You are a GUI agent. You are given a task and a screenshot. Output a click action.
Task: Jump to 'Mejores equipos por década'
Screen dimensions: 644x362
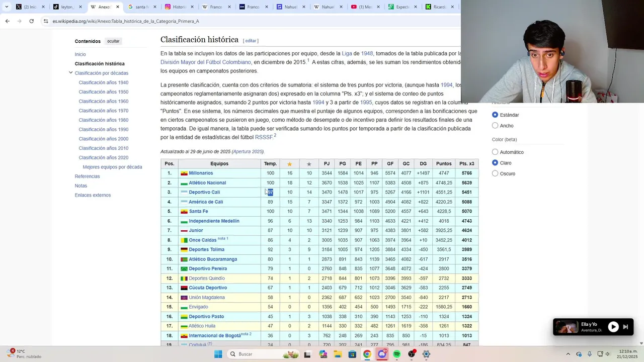(112, 167)
